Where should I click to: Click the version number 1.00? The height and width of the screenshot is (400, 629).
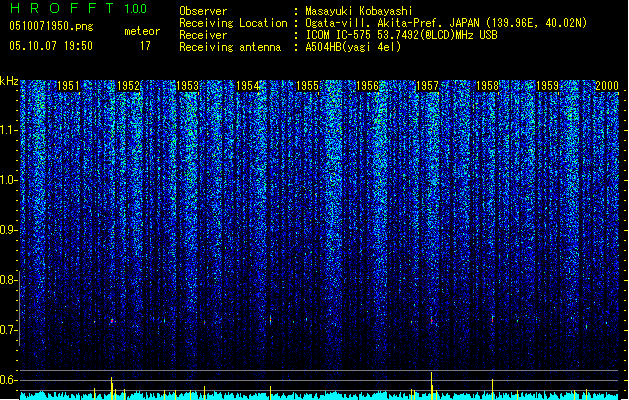[136, 8]
